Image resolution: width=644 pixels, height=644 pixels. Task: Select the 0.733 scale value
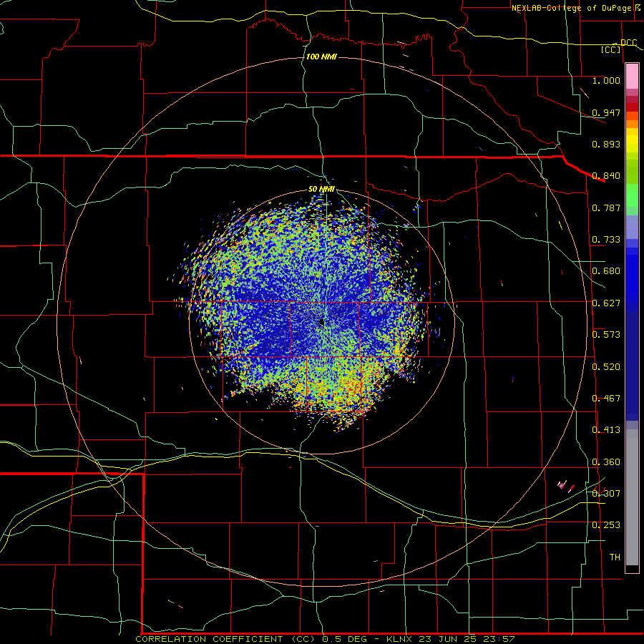606,240
